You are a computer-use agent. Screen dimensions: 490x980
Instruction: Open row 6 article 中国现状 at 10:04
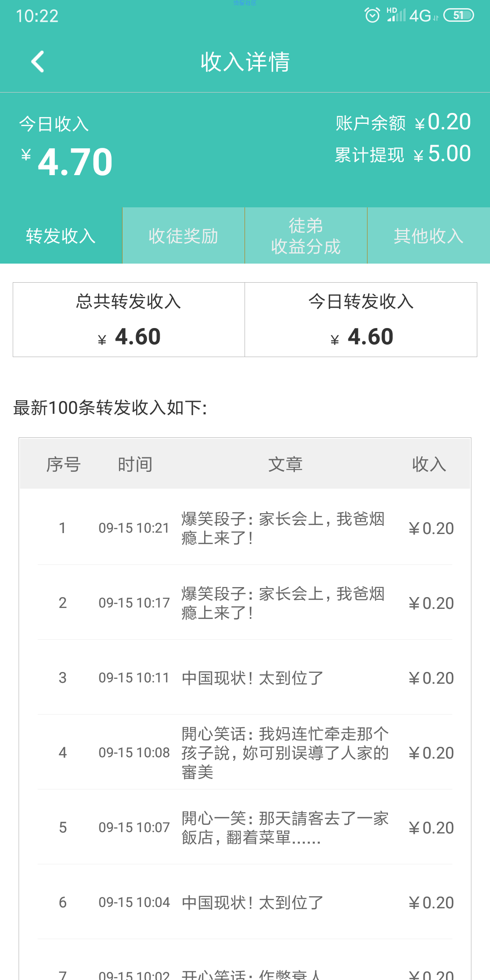pos(245,902)
